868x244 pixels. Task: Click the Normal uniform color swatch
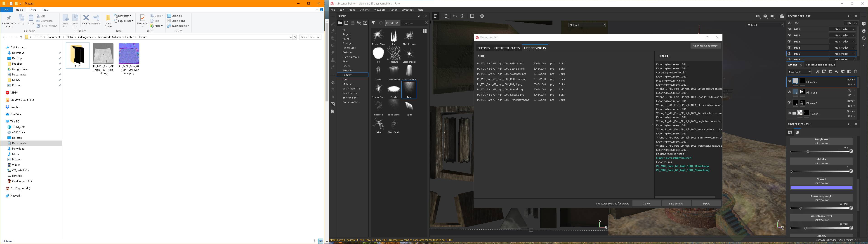coord(821,188)
